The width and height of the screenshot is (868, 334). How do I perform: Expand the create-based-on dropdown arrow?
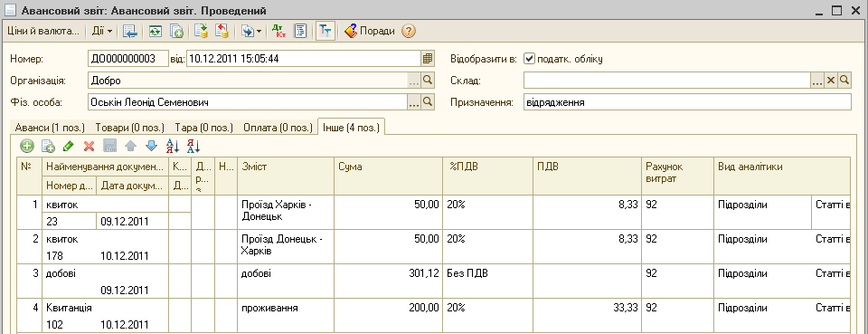[x=259, y=32]
